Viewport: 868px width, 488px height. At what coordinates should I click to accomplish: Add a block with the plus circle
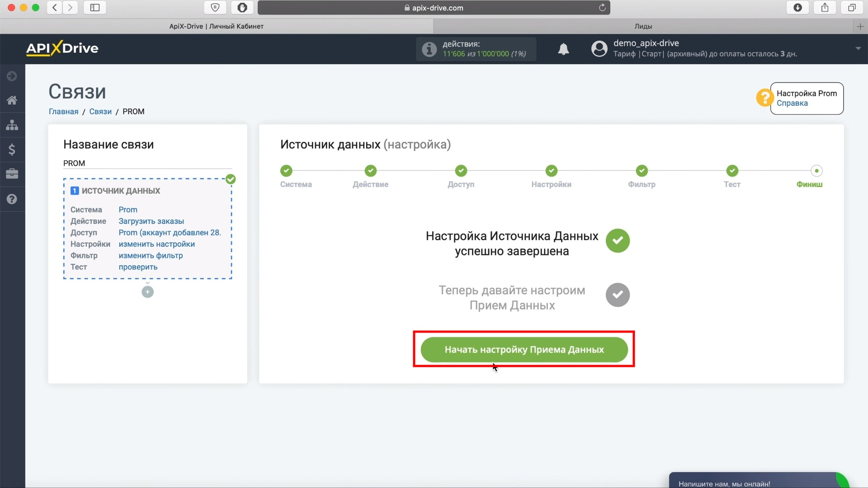coord(147,292)
